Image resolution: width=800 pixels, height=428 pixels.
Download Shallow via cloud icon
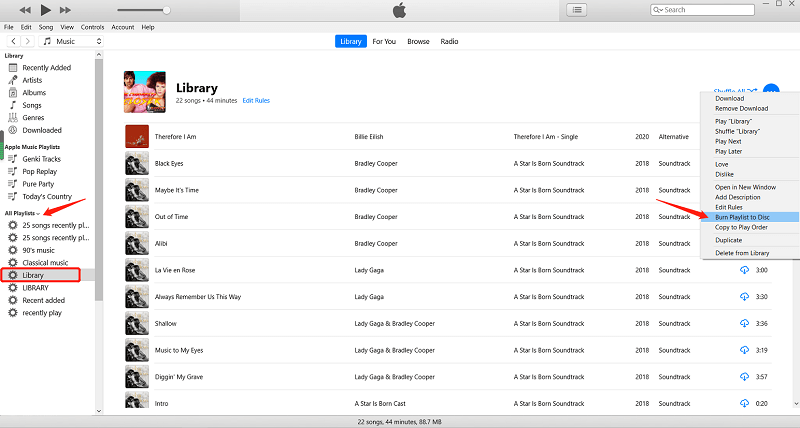coord(744,323)
